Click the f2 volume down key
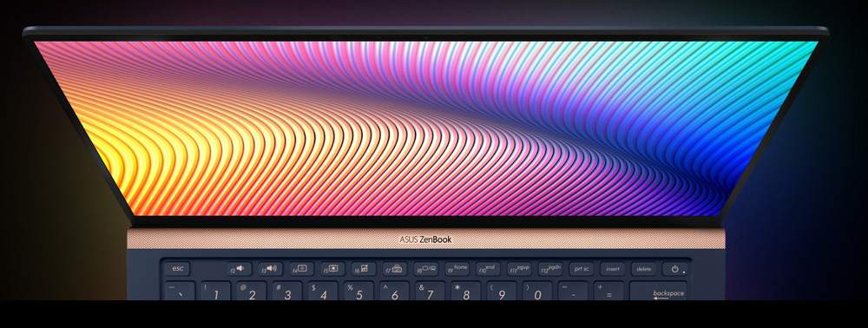868x328 pixels. click(x=240, y=269)
